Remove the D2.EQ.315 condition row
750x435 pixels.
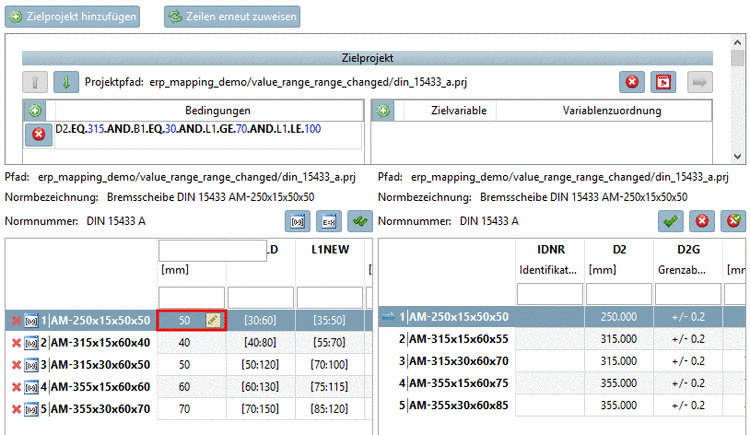pos(39,134)
